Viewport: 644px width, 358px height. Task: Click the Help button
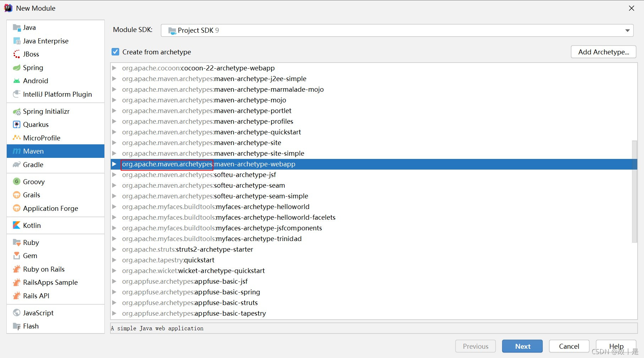click(x=616, y=346)
